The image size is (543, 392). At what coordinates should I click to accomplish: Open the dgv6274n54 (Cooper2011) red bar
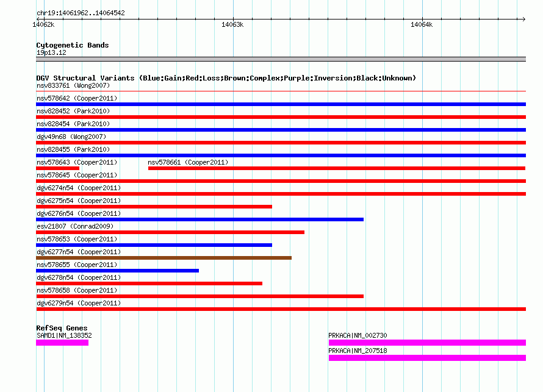[x=281, y=194]
